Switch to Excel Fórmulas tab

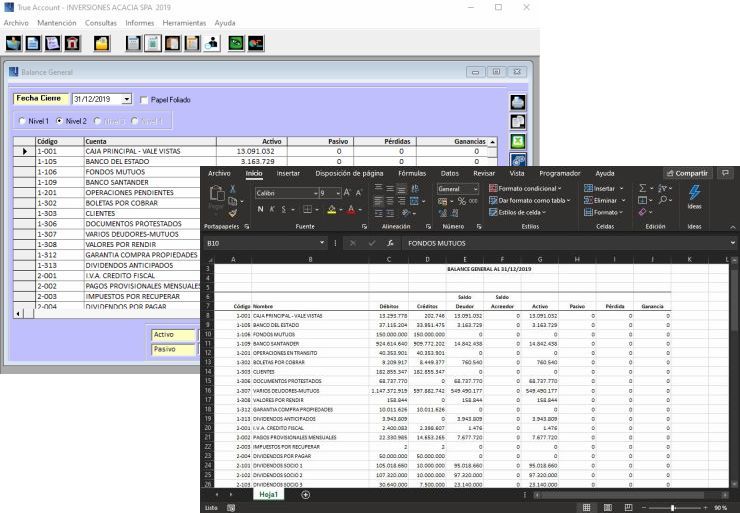pyautogui.click(x=412, y=173)
